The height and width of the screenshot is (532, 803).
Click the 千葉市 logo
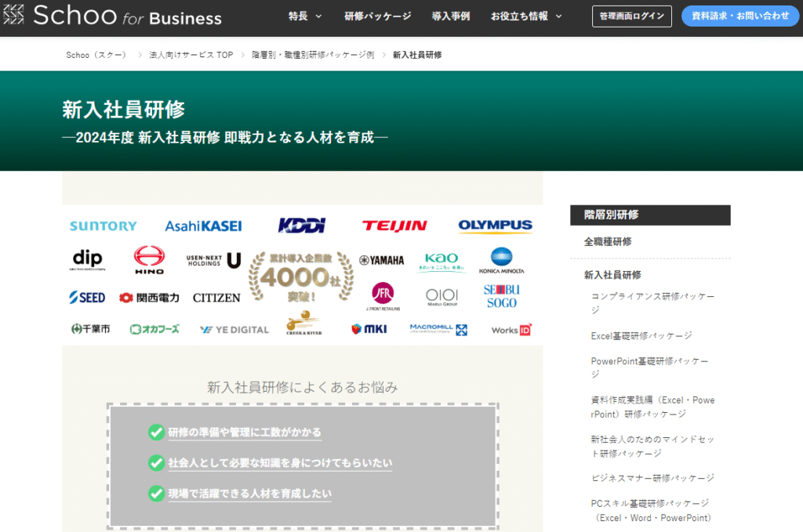pyautogui.click(x=91, y=329)
